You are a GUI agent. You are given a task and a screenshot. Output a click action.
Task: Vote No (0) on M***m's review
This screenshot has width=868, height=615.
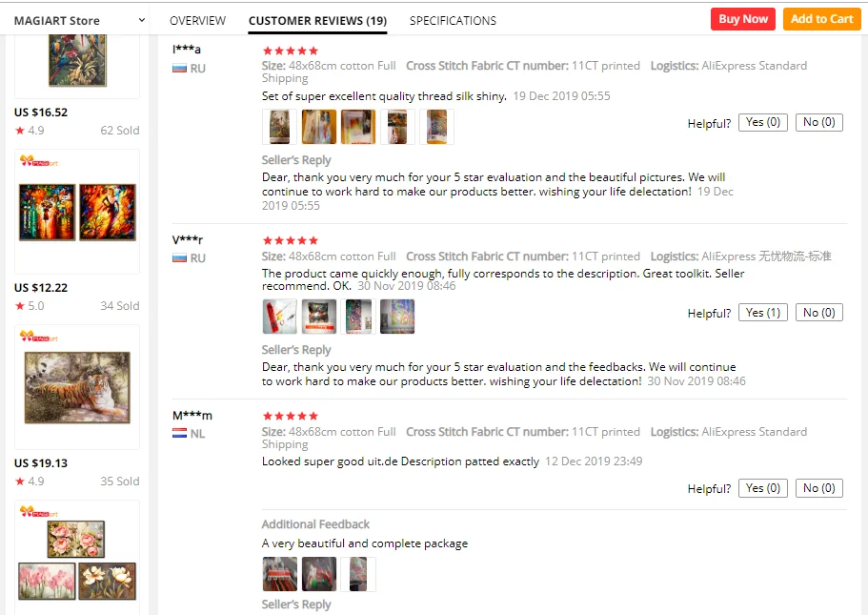point(818,488)
